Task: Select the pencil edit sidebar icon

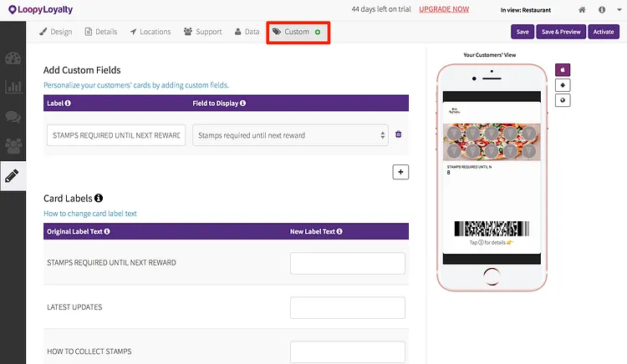Action: 12,175
